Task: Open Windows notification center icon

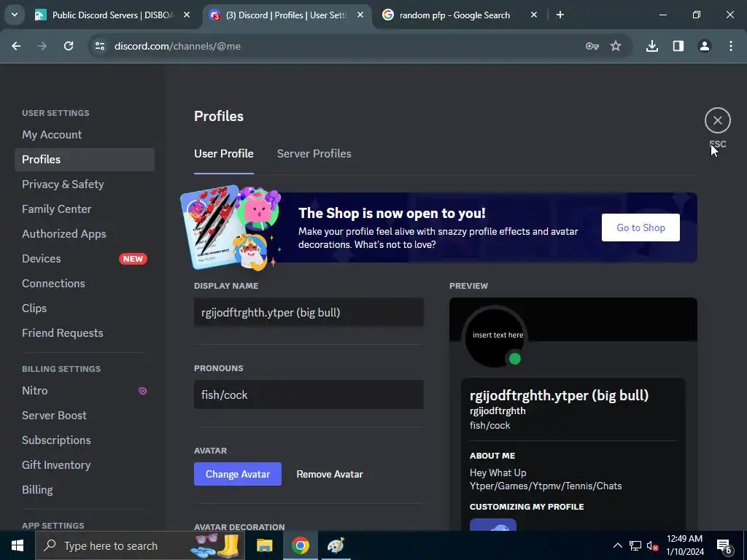Action: 724,545
